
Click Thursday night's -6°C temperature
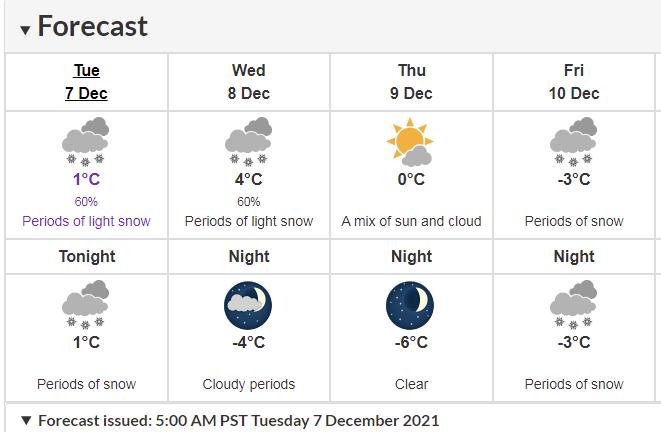click(x=411, y=342)
